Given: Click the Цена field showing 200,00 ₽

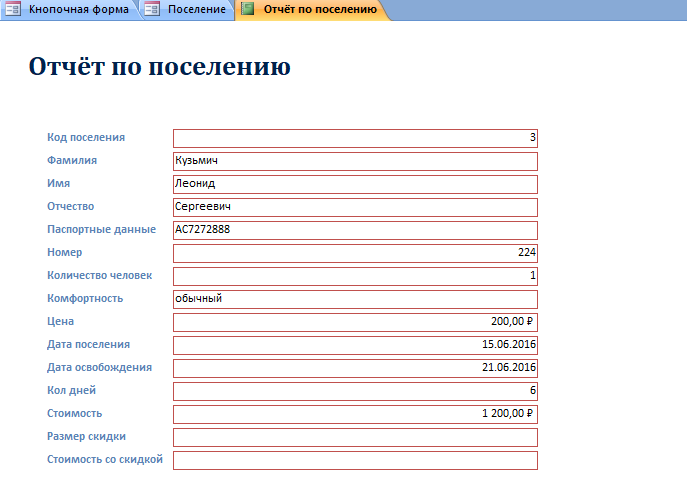Looking at the screenshot, I should coord(355,322).
